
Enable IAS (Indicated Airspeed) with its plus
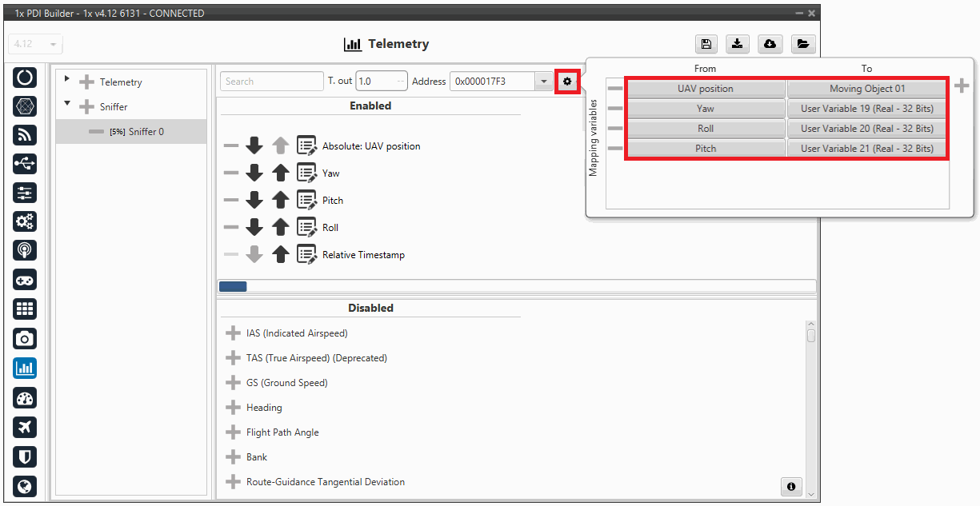pos(233,333)
